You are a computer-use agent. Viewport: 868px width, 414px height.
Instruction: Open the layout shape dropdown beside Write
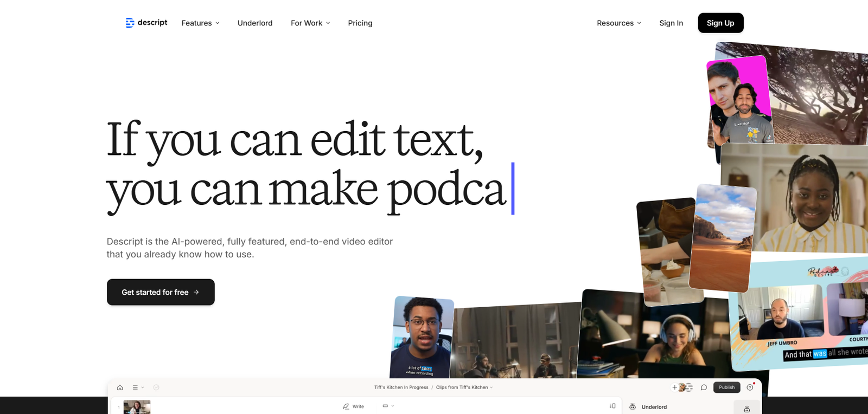point(388,406)
